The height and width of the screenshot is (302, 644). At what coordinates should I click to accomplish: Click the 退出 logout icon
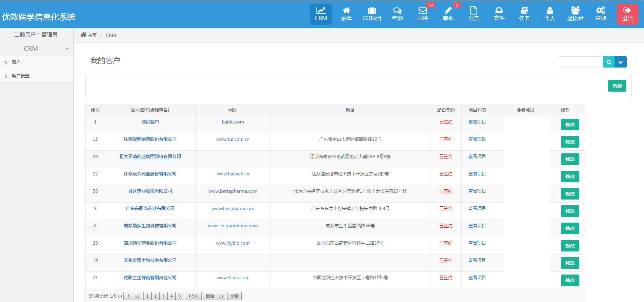tap(627, 14)
